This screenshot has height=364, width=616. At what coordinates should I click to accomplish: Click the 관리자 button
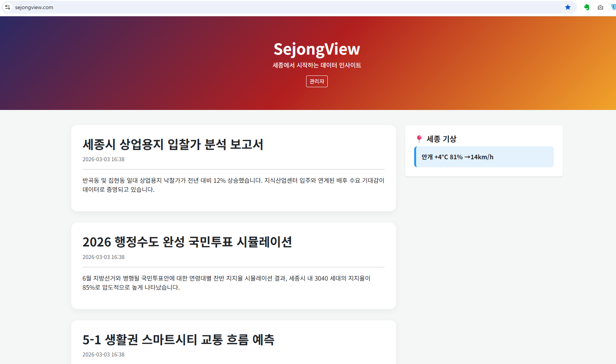[316, 81]
